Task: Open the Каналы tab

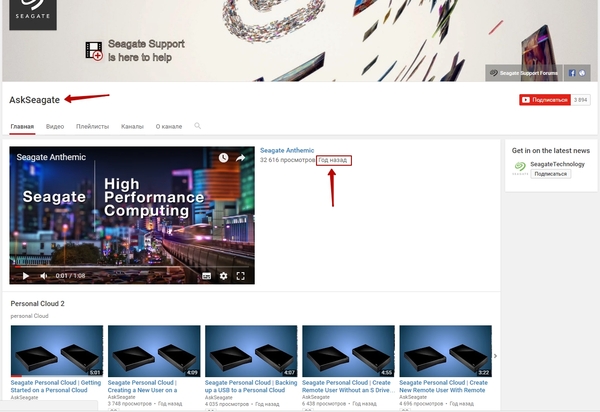Action: (132, 127)
